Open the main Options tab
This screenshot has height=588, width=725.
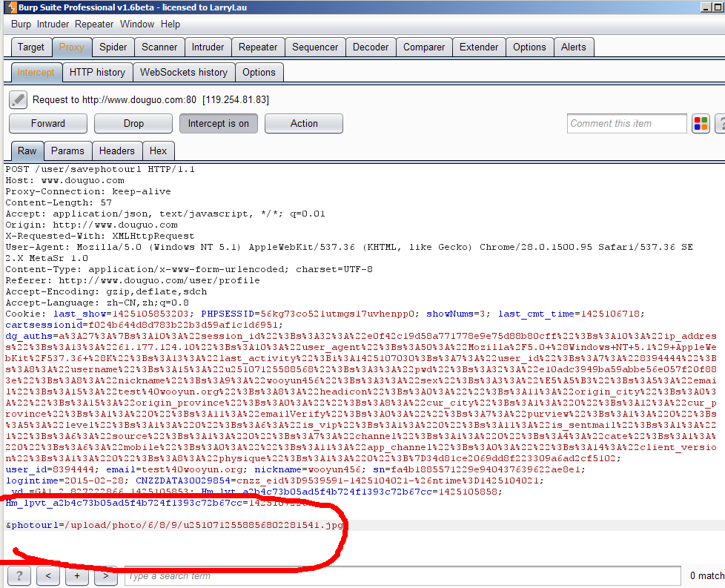tap(529, 47)
